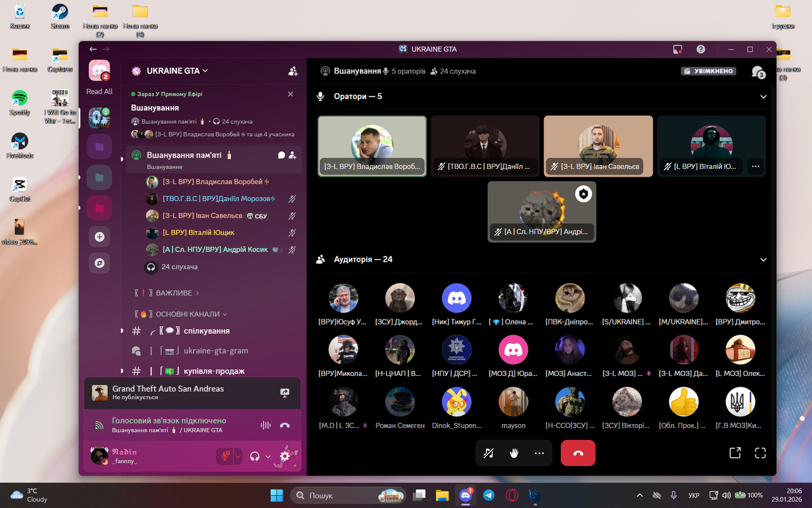The height and width of the screenshot is (508, 812).
Task: Click invite icon on Вшанування пам'яті channel row
Action: pyautogui.click(x=292, y=155)
